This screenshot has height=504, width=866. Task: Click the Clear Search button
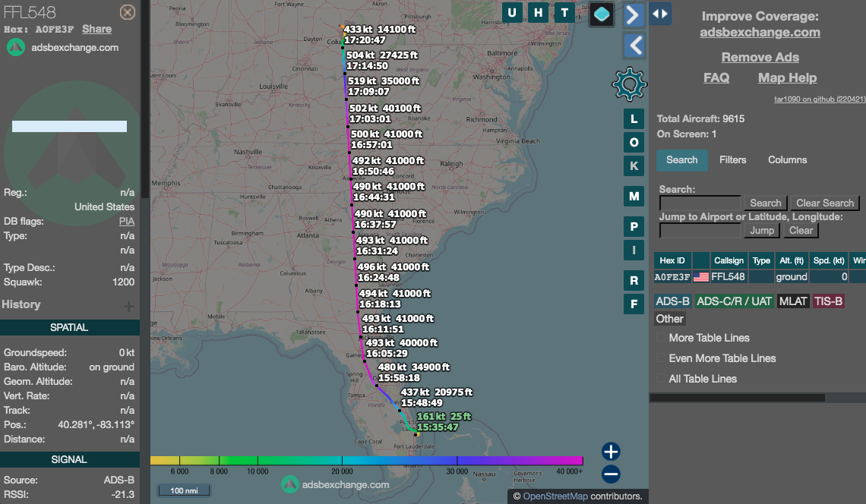825,203
